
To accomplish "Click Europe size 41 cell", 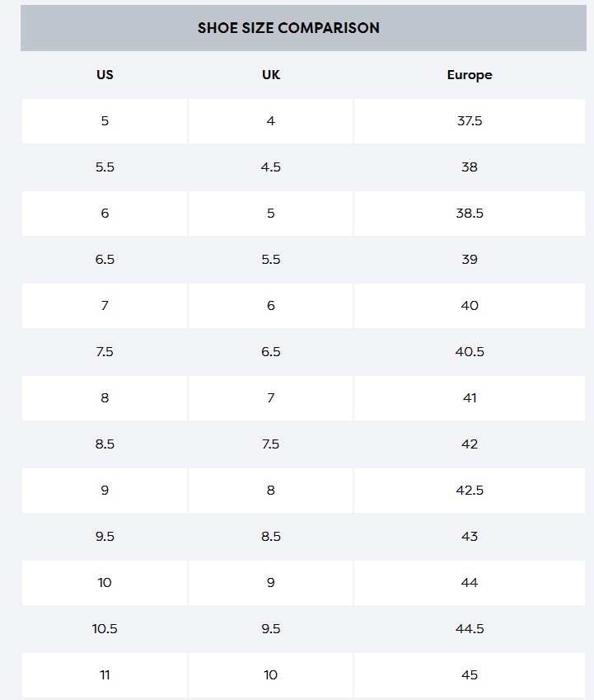I will pos(470,398).
